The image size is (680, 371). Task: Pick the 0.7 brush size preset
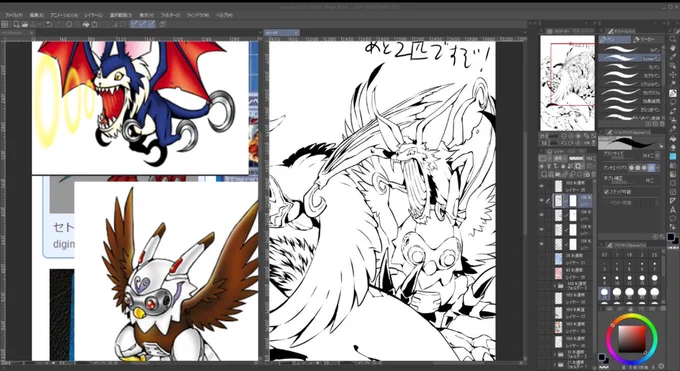pos(605,255)
